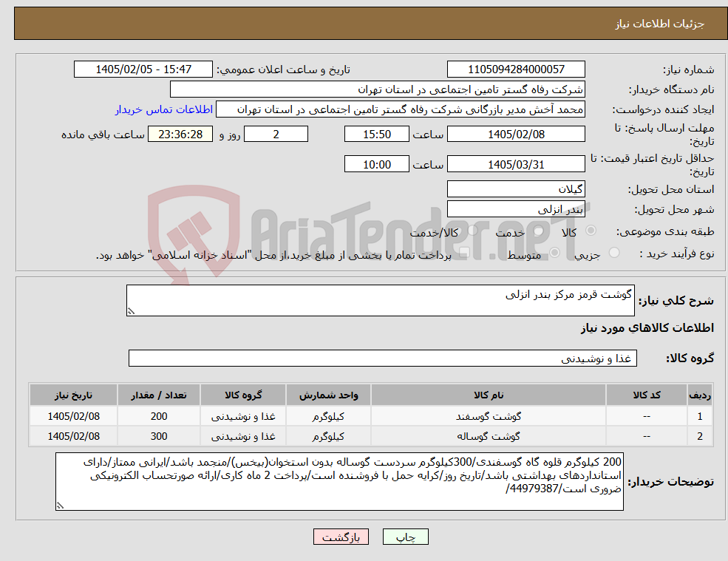
Task: Click delivery city field بندر انزلی
Action: click(x=516, y=209)
